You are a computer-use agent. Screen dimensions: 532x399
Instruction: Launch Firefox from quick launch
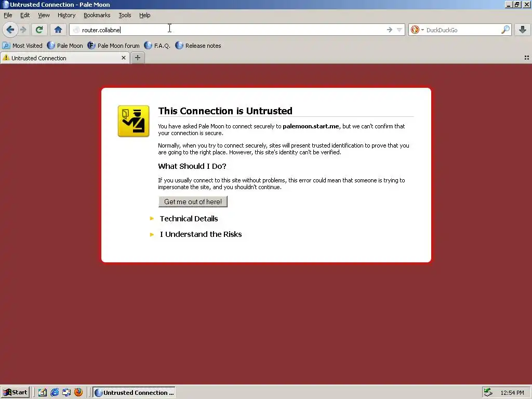pyautogui.click(x=78, y=393)
